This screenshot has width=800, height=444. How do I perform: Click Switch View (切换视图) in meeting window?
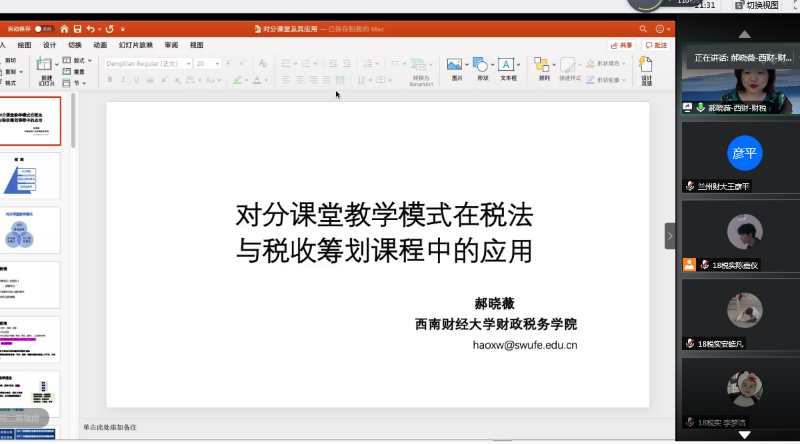tap(757, 5)
